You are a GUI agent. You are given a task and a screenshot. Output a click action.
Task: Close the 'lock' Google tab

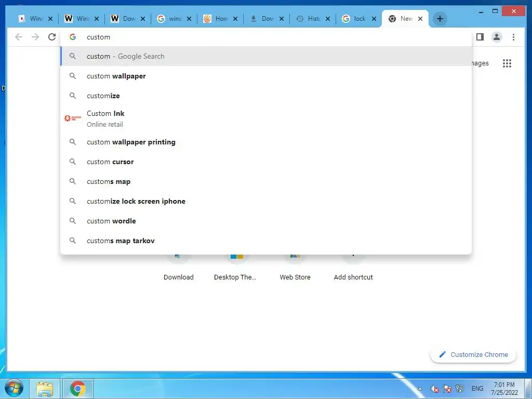[x=374, y=19]
